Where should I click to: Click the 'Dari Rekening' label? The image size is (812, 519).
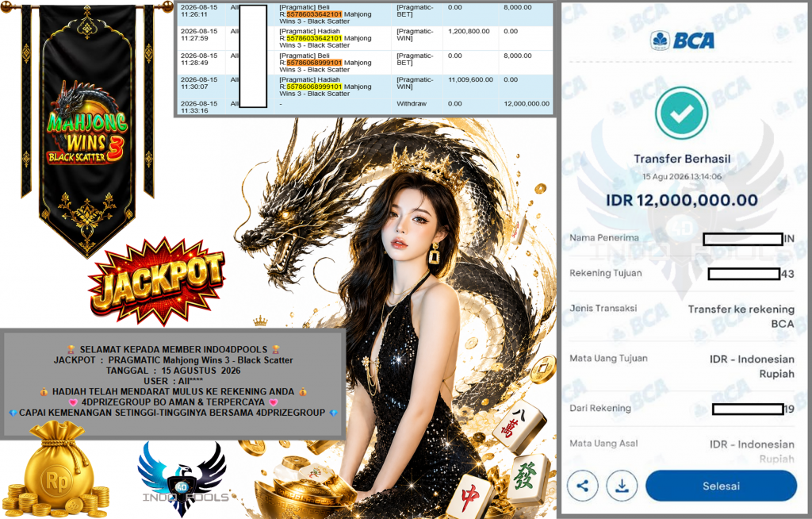pos(600,408)
